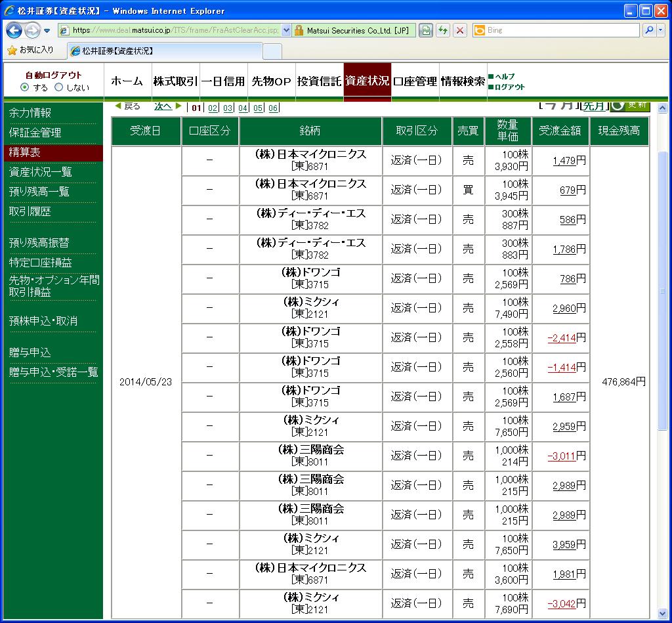Click the browser Back arrow button

14,30
